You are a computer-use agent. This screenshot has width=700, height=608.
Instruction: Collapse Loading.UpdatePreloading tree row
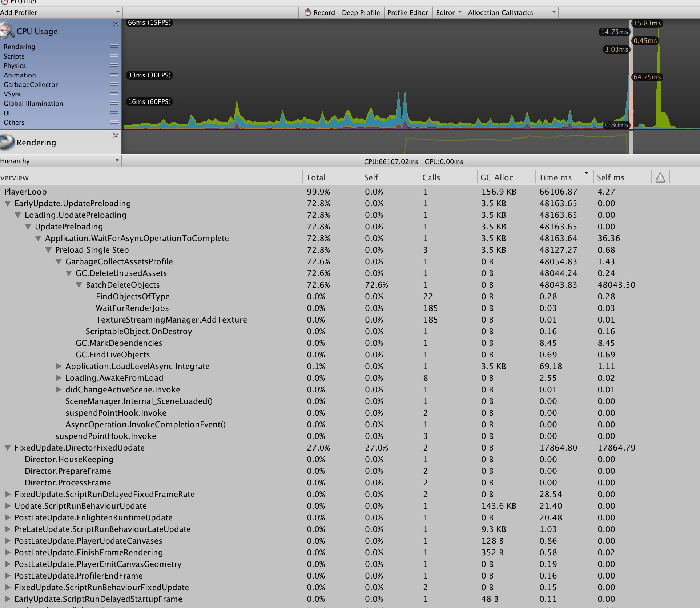pyautogui.click(x=17, y=215)
